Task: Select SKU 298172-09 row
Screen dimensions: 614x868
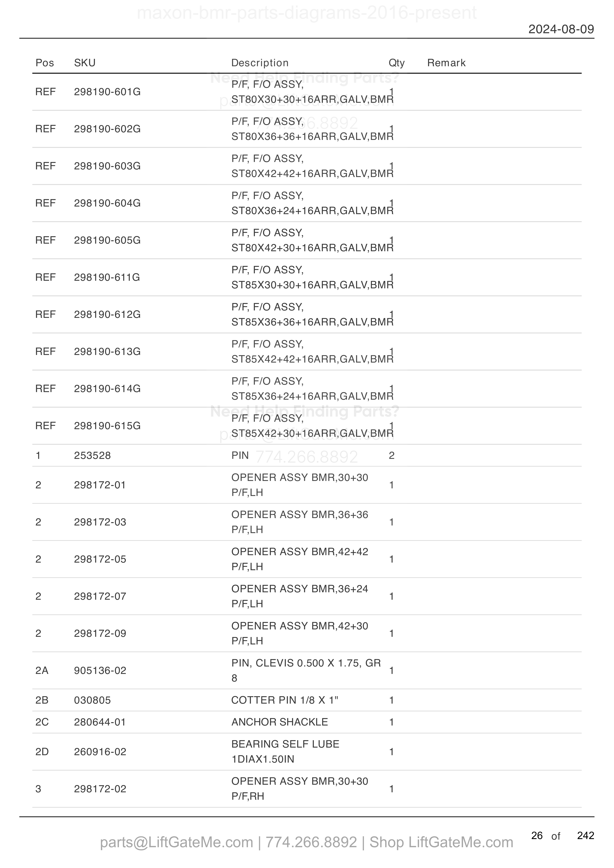Action: tap(307, 633)
